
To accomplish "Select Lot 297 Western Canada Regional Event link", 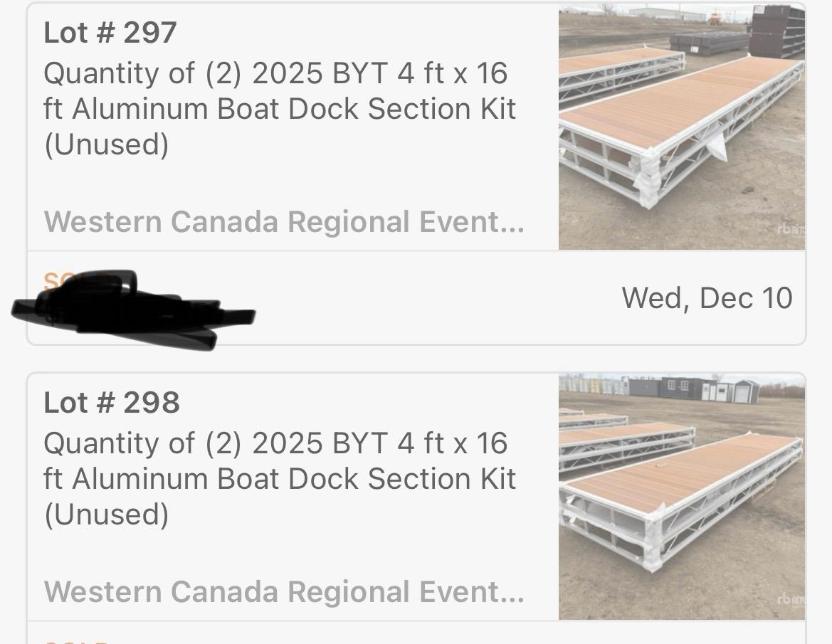I will (x=284, y=222).
